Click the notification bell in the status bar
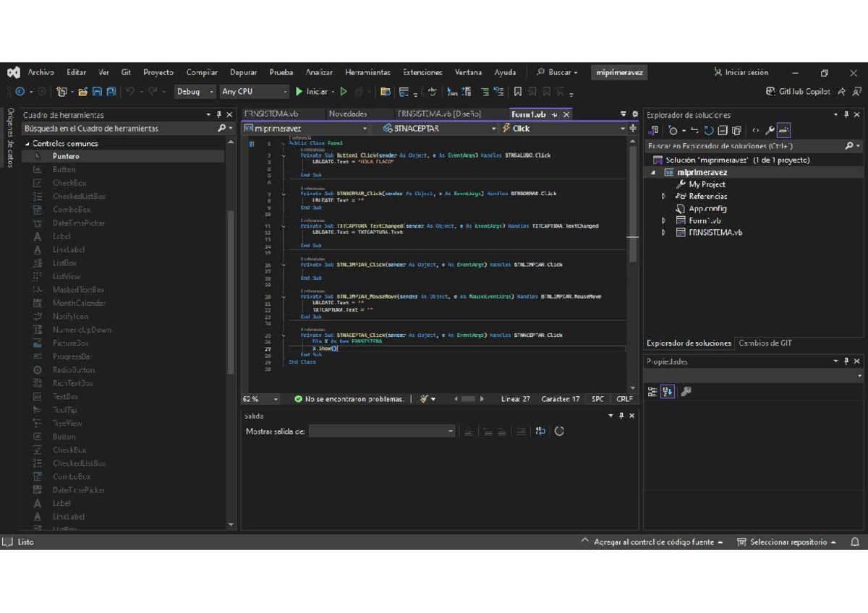The image size is (868, 613). pos(856,541)
